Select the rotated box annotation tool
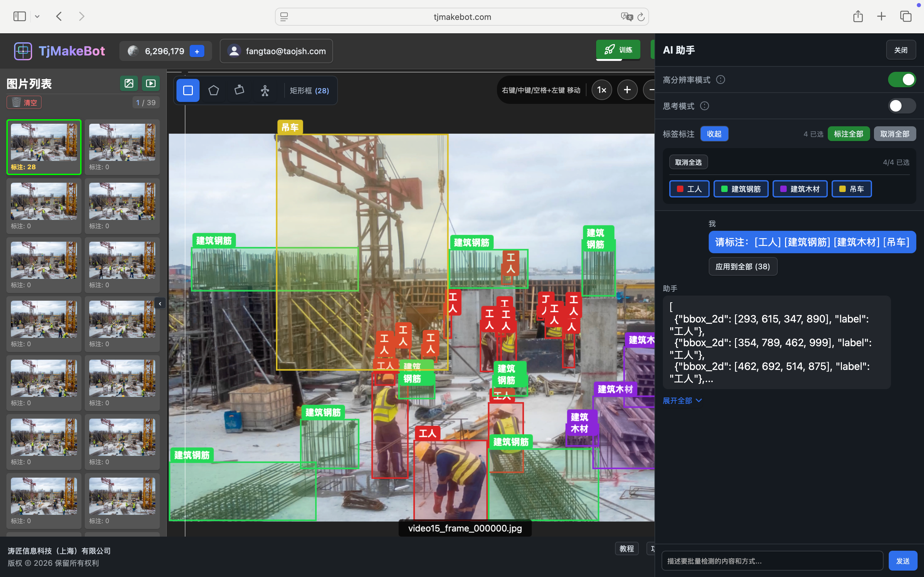The width and height of the screenshot is (924, 577). coord(239,90)
